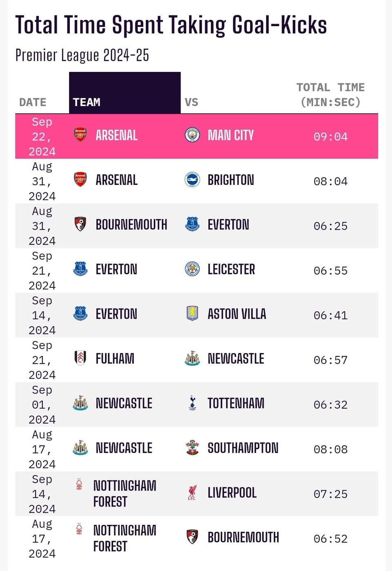Click Arsenal crest in highlighted pink row
Screen dimensions: 392x571
click(80, 135)
